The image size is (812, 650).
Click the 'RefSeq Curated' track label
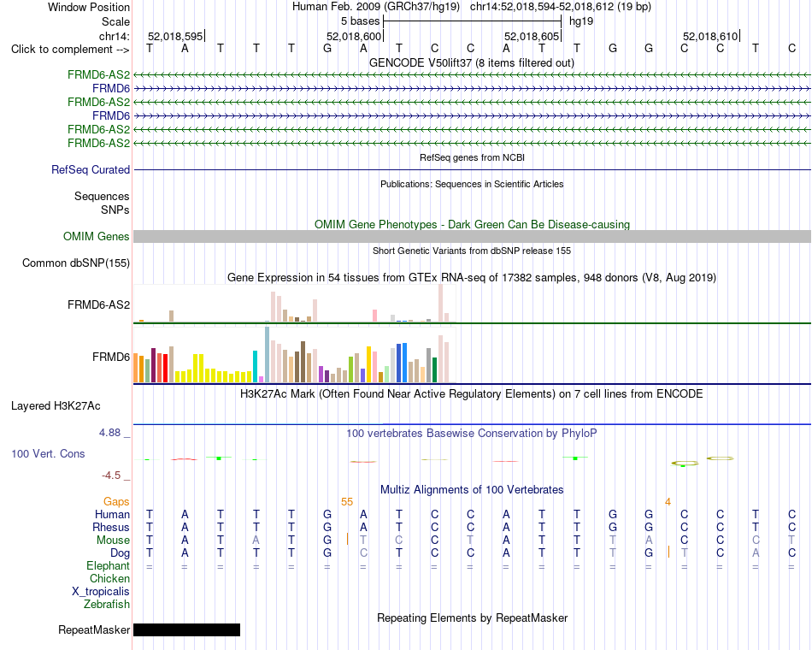coord(91,169)
